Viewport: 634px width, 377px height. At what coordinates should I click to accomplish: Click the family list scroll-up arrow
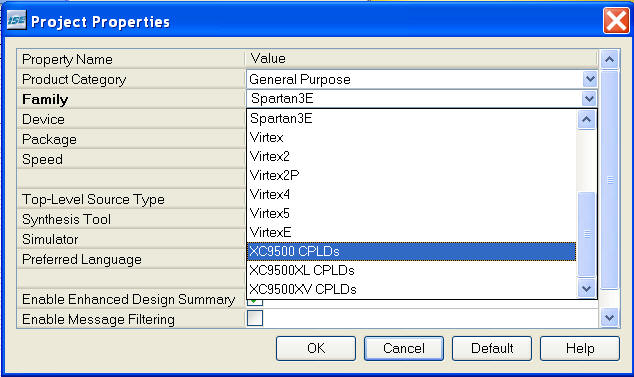coord(586,119)
